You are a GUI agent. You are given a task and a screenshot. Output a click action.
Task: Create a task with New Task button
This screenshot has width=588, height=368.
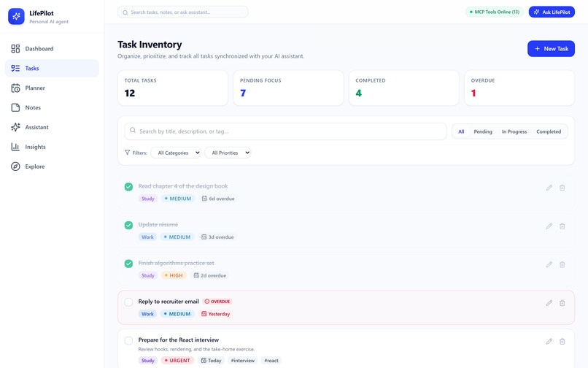pyautogui.click(x=551, y=48)
